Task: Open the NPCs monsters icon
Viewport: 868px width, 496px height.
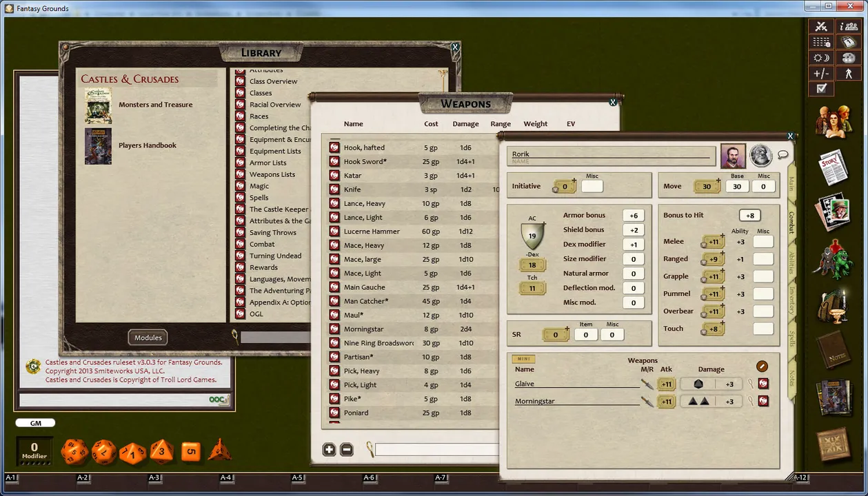Action: [x=833, y=260]
